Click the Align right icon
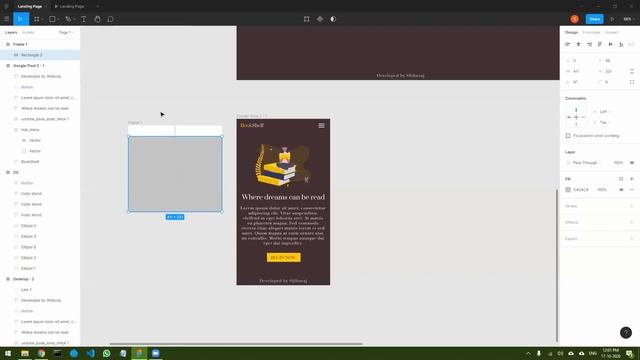 pos(589,44)
